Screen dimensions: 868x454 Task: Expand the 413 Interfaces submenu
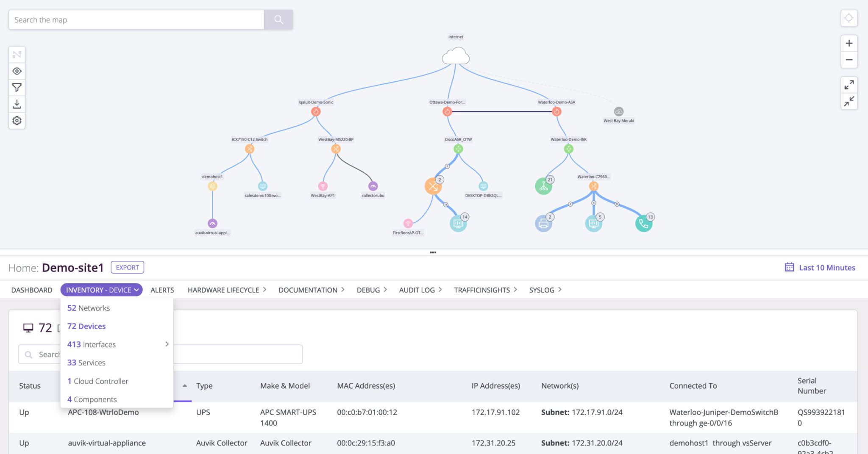coord(167,344)
